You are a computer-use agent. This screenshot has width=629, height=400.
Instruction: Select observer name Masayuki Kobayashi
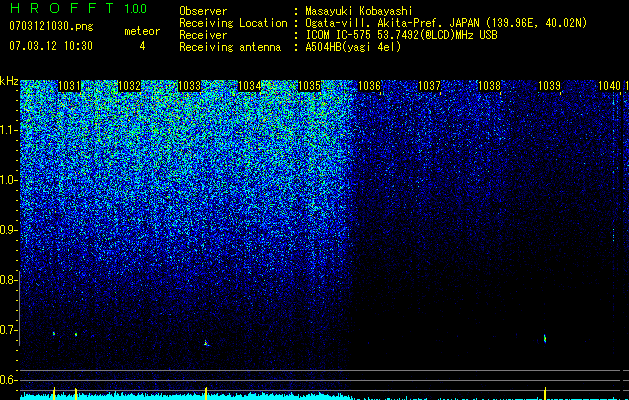point(359,11)
